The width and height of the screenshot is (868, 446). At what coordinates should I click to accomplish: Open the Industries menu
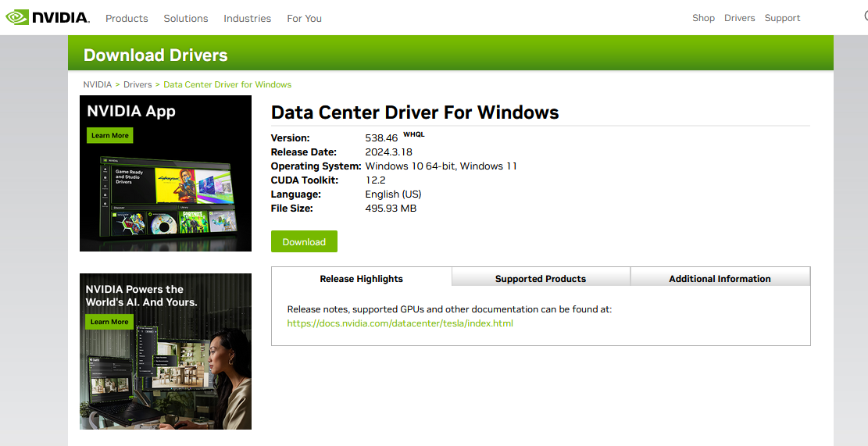248,18
